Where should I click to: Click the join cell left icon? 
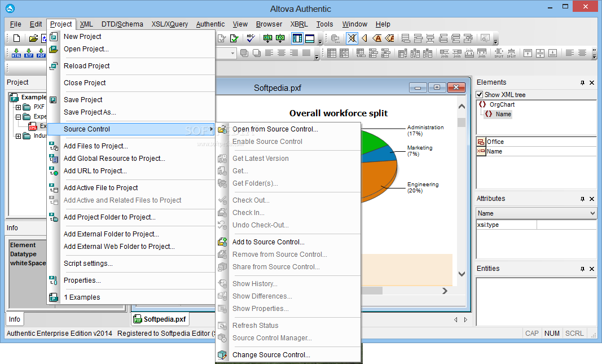pos(457,53)
